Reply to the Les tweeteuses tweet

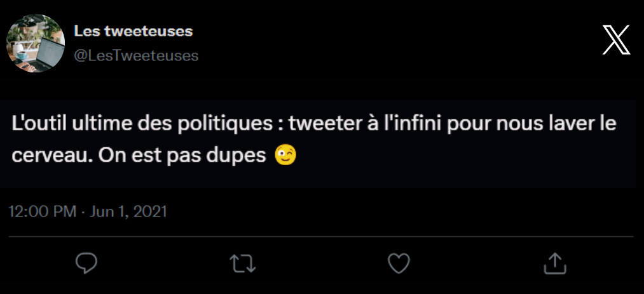pyautogui.click(x=86, y=263)
